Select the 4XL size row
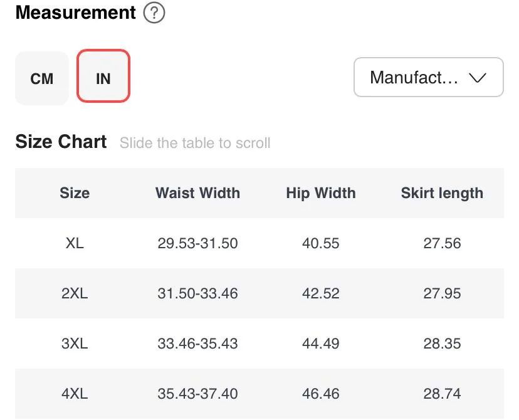The image size is (519, 420). (x=259, y=394)
